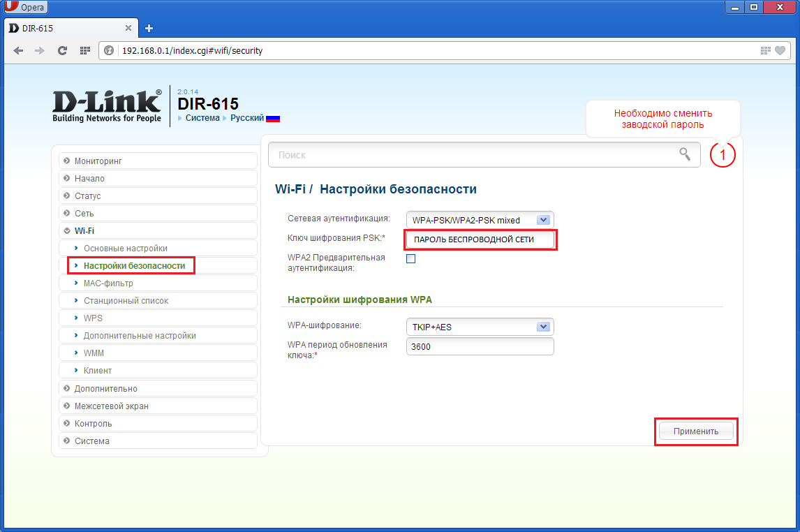Click the Настройки шифрования WPA heading
Viewport: 800px width, 532px height.
[x=360, y=300]
